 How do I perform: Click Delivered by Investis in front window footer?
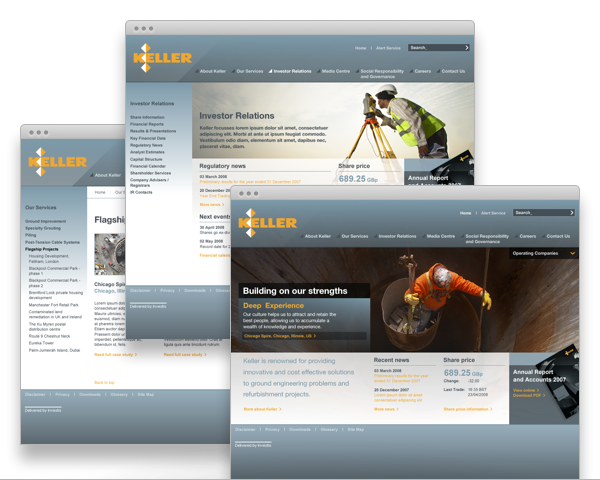pyautogui.click(x=253, y=445)
